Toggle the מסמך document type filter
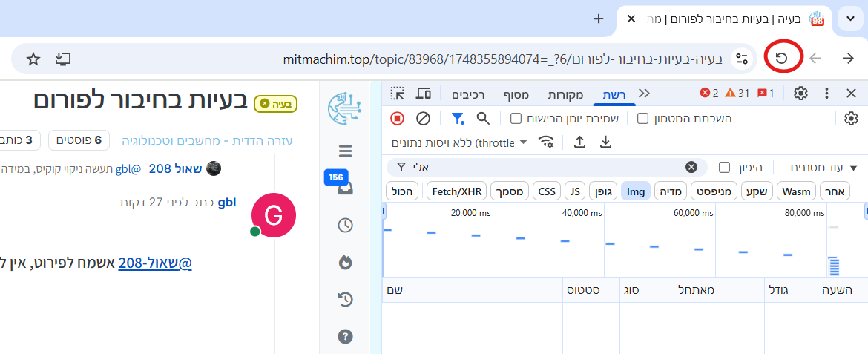This screenshot has width=868, height=354. coord(510,191)
